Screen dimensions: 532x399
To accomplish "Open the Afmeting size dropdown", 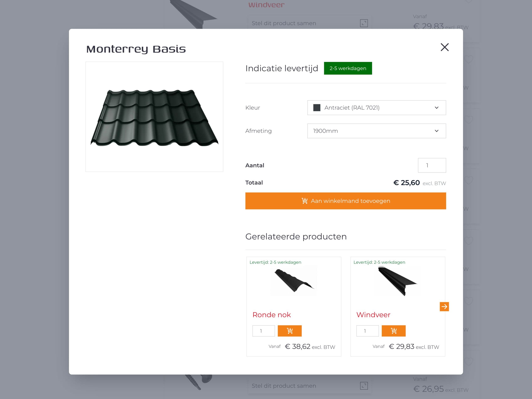I will point(376,131).
